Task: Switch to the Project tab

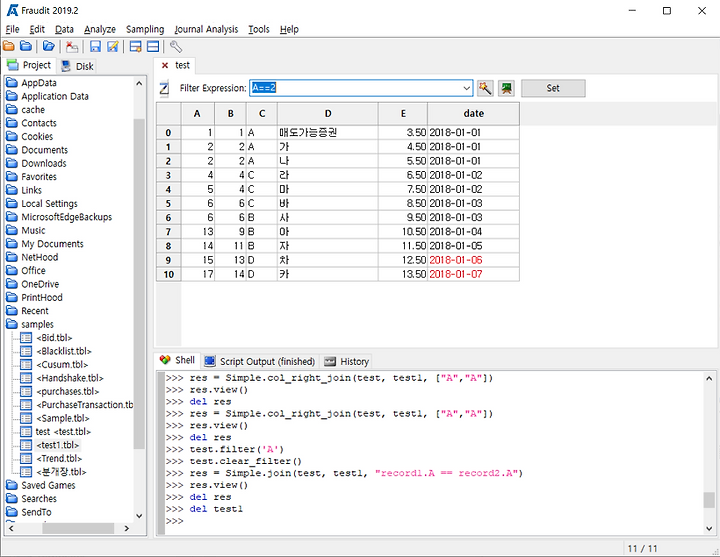Action: click(29, 65)
